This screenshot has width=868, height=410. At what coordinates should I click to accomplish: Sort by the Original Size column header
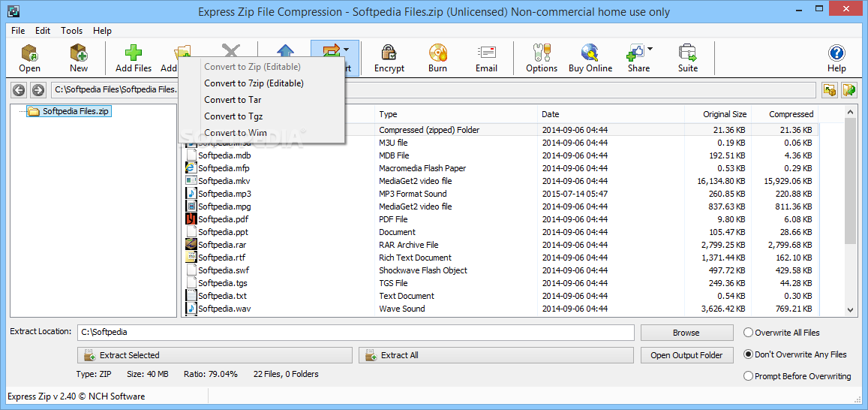tap(718, 114)
